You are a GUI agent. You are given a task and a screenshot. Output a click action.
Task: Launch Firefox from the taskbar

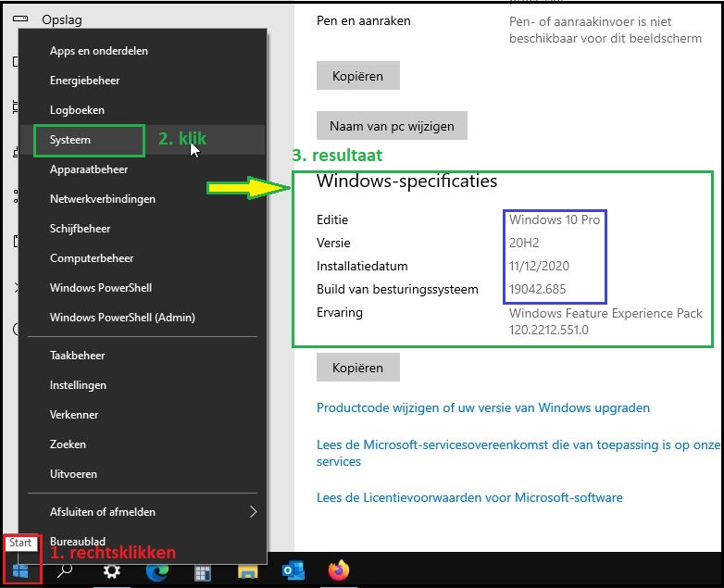pos(339,570)
